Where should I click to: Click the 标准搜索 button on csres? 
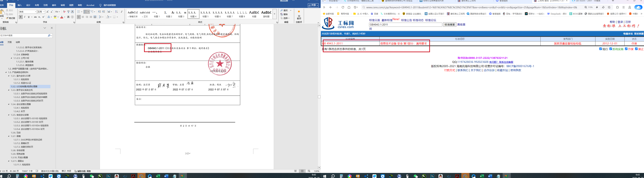pos(450,25)
